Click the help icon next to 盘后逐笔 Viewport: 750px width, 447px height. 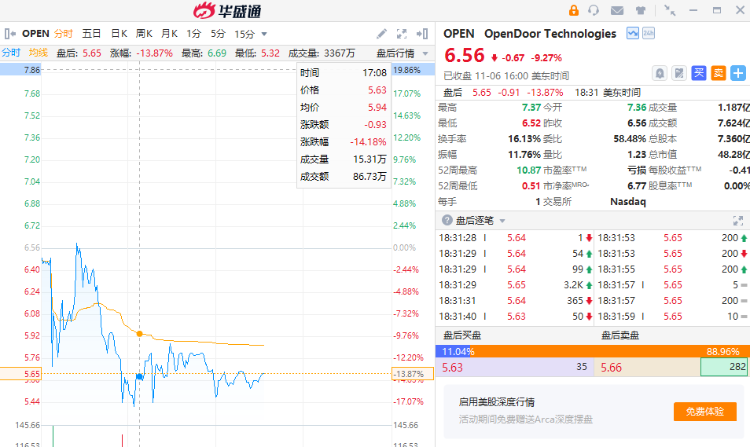click(x=447, y=220)
